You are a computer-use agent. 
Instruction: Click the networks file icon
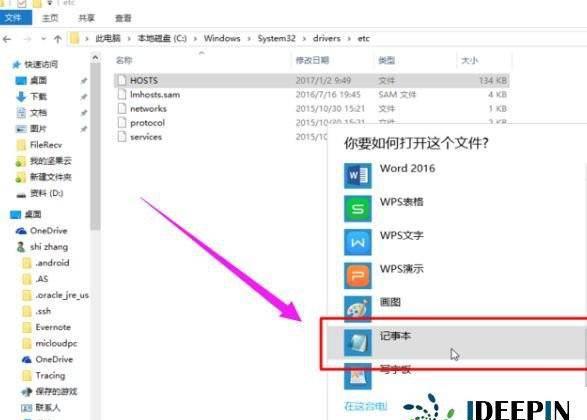[122, 109]
